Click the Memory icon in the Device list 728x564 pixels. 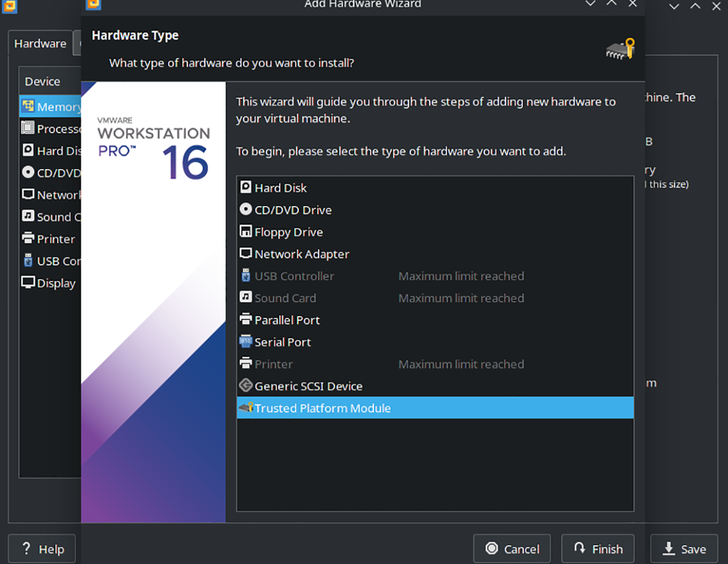(28, 107)
